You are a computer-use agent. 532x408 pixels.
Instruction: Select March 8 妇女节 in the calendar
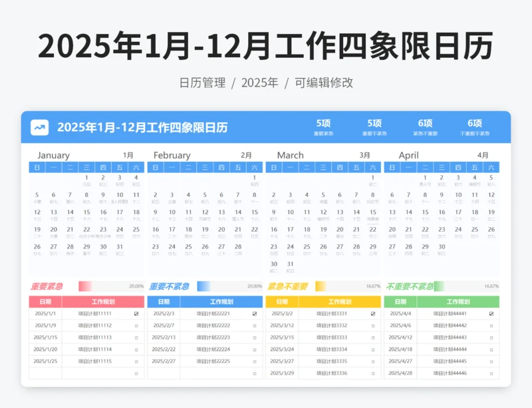point(372,198)
